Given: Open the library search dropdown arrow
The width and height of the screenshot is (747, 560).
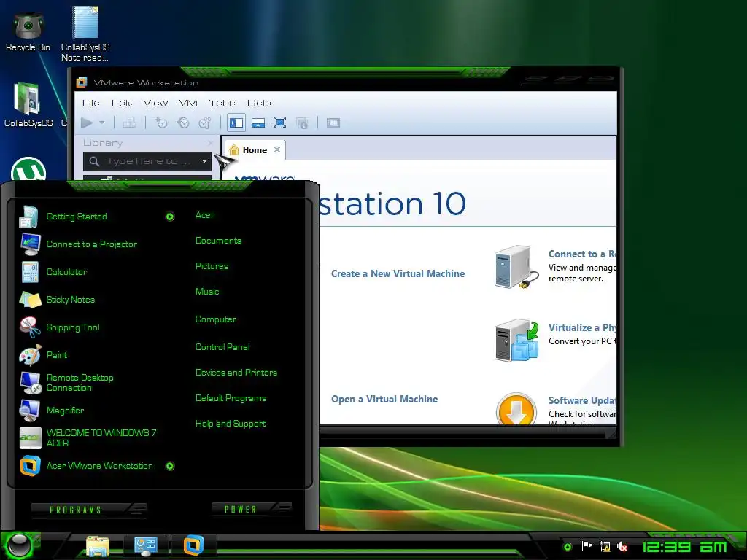Looking at the screenshot, I should (x=204, y=161).
